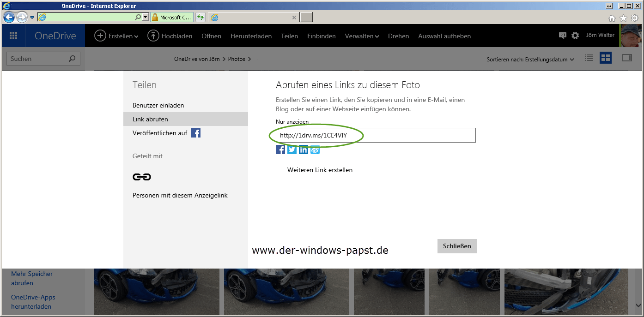The height and width of the screenshot is (317, 644).
Task: Switch to thumbnail tile view
Action: coord(605,58)
